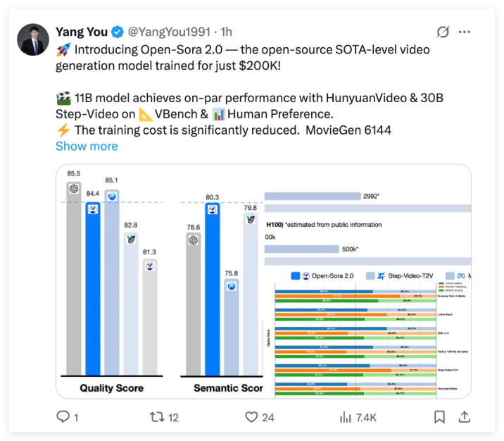Open the view analytics bar icon
Image resolution: width=504 pixels, height=441 pixels.
pos(346,417)
